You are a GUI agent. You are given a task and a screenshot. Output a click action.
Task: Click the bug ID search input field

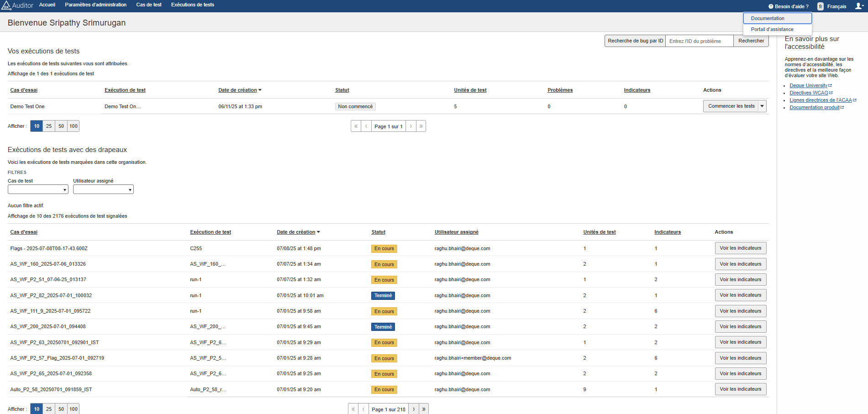click(x=699, y=41)
